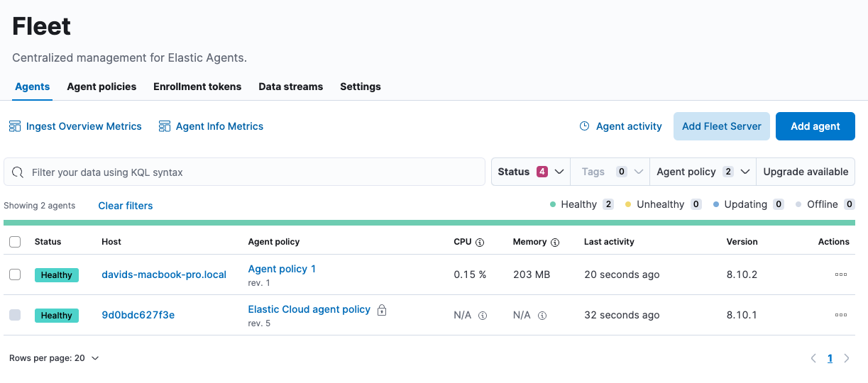Click the N/A CPU info icon for 9d0bdc627f3e
The image size is (868, 383).
click(483, 316)
